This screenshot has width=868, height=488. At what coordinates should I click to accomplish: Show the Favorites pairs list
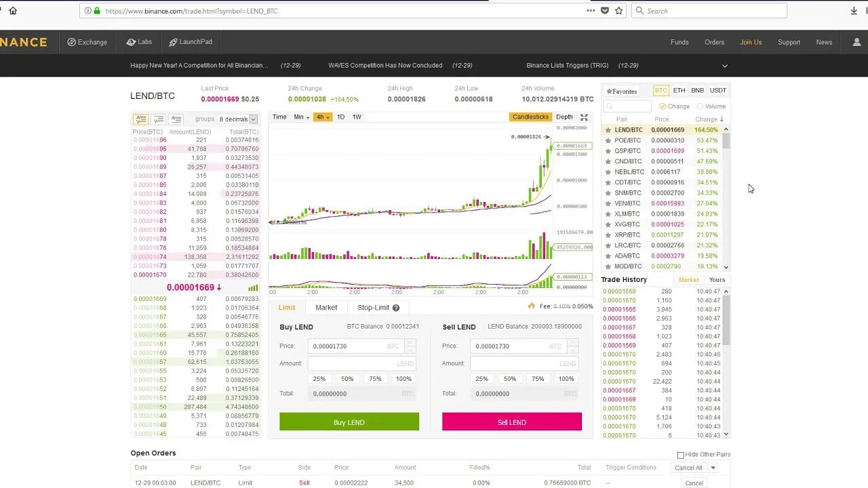click(622, 91)
